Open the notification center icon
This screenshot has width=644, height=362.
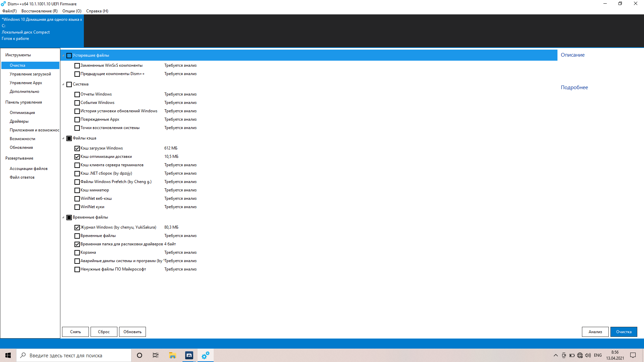(x=633, y=355)
